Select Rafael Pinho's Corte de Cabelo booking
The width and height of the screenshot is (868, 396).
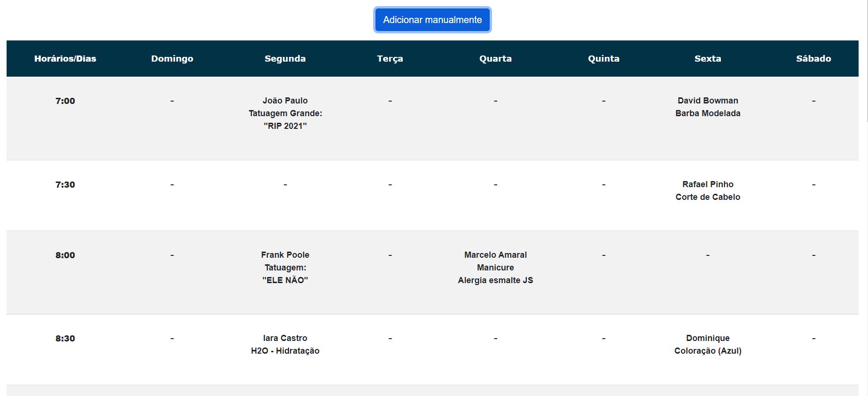pyautogui.click(x=707, y=191)
